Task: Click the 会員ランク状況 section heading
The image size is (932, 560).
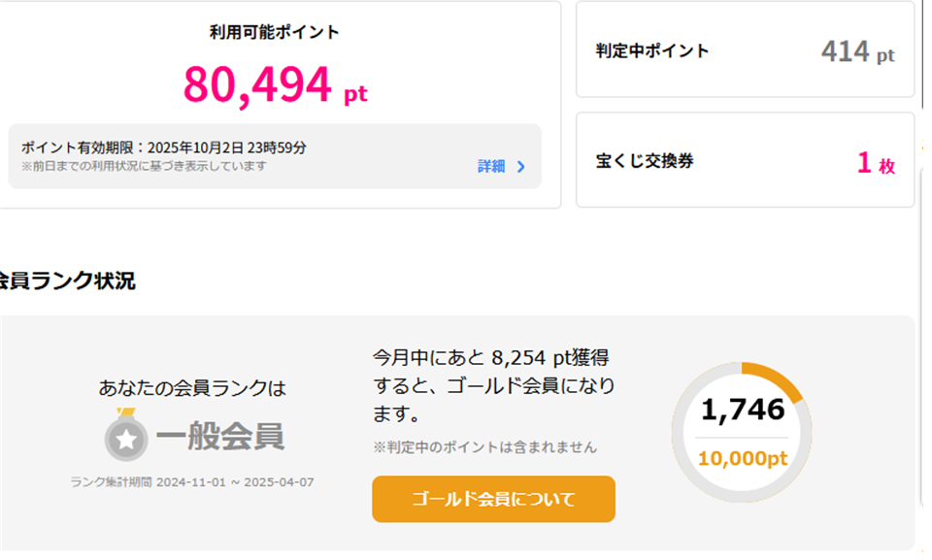Action: click(x=67, y=280)
